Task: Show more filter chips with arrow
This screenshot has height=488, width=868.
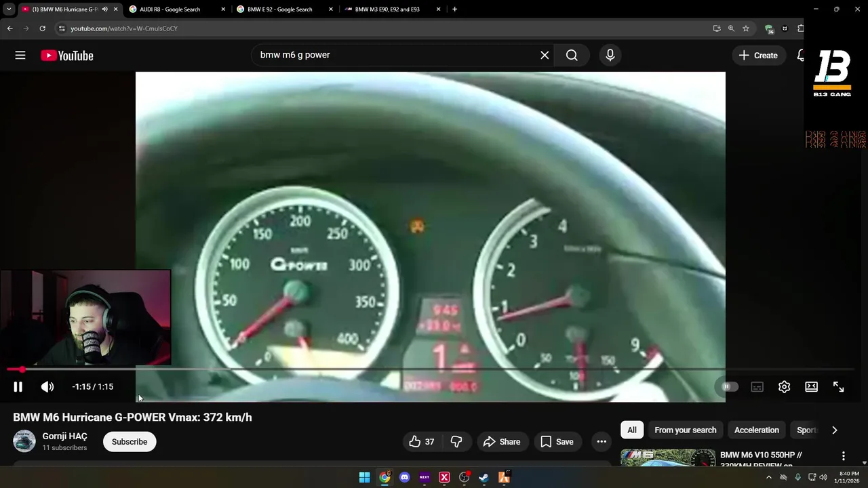Action: [834, 430]
